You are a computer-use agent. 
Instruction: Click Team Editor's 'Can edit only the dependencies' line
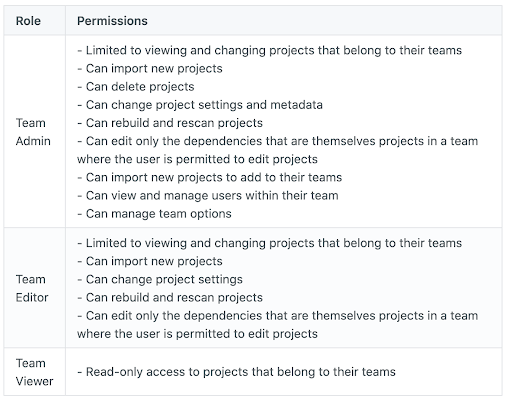(278, 324)
